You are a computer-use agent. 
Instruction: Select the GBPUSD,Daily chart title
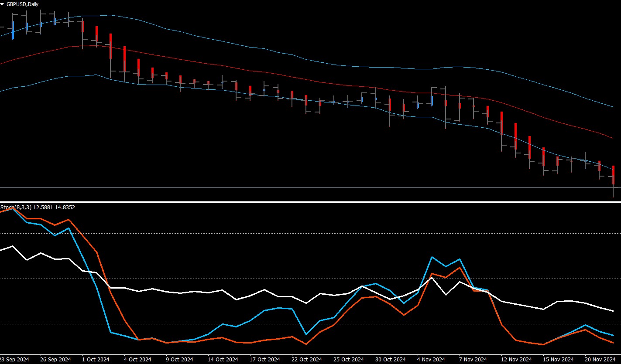tap(23, 4)
